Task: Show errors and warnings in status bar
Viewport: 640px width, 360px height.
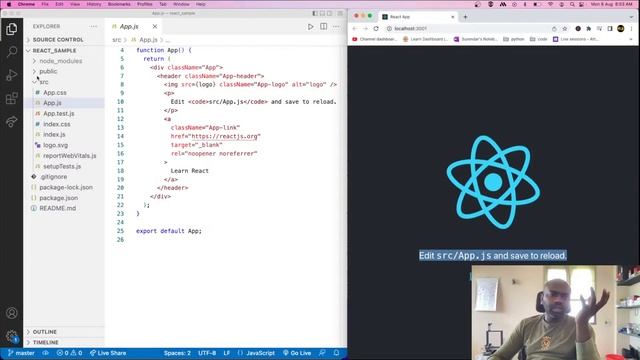Action: (69, 353)
